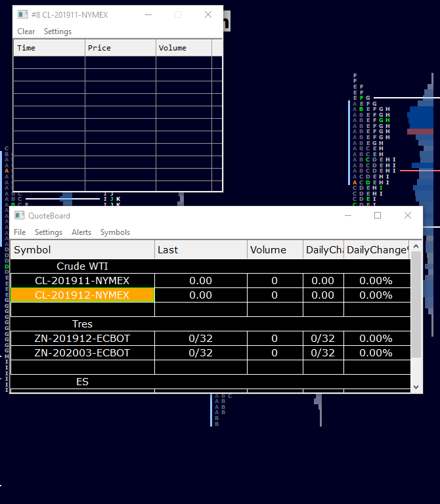Click the QuoteBoard scrollbar up arrow
The image size is (440, 504).
pos(416,247)
